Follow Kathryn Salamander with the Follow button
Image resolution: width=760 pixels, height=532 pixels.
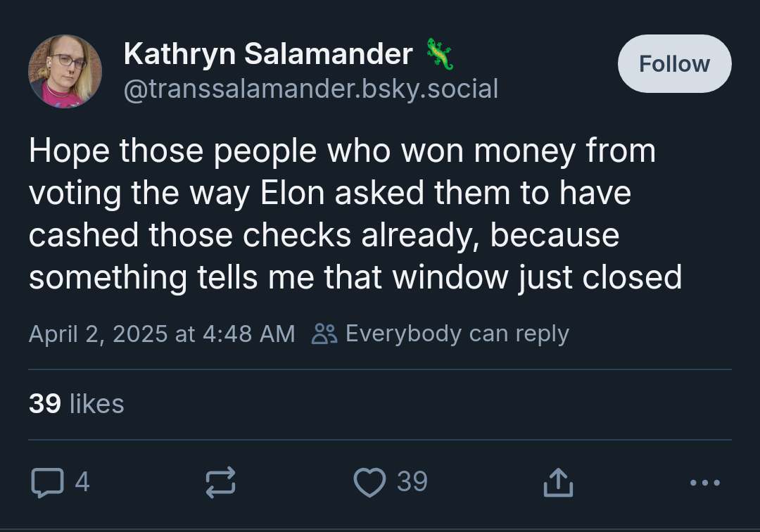pos(674,63)
